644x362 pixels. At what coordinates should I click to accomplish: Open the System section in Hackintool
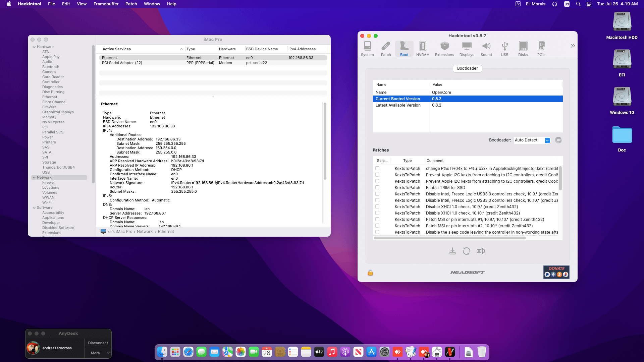367,49
